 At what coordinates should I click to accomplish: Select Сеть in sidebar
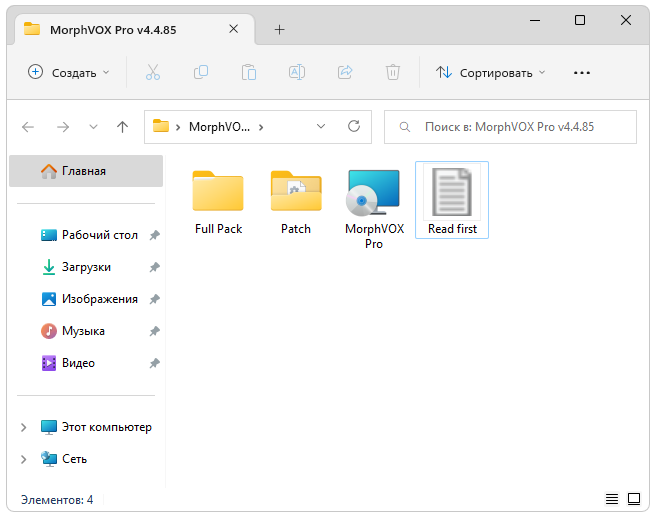pos(64,459)
